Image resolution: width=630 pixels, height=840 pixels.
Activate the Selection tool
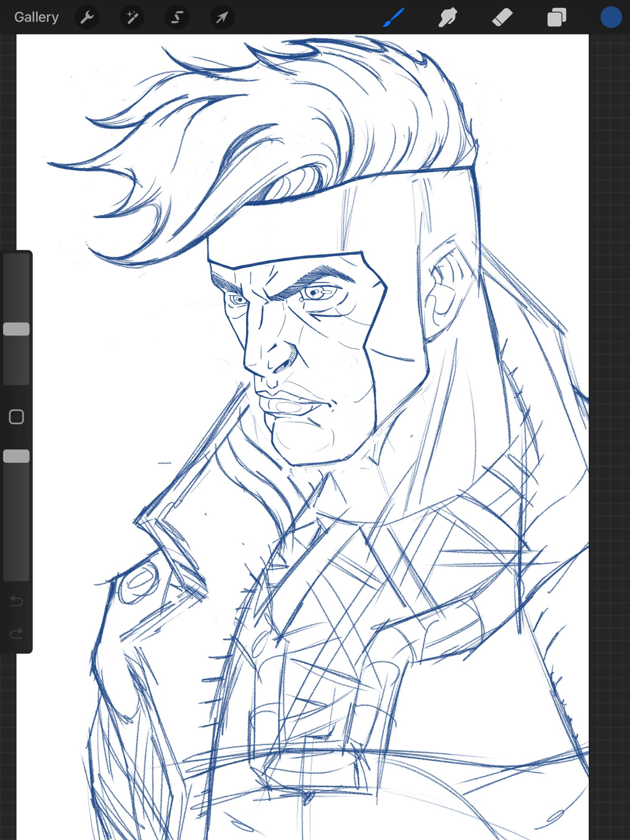click(177, 17)
